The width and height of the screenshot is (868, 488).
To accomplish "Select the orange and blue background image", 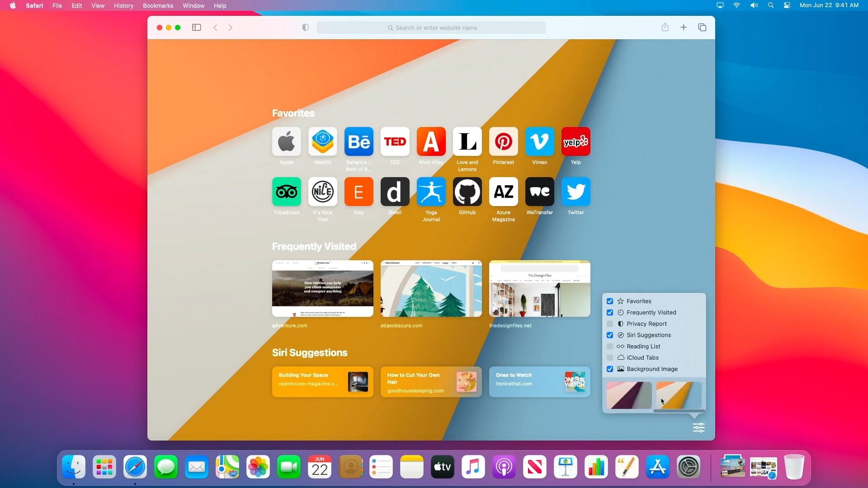I will pos(679,395).
